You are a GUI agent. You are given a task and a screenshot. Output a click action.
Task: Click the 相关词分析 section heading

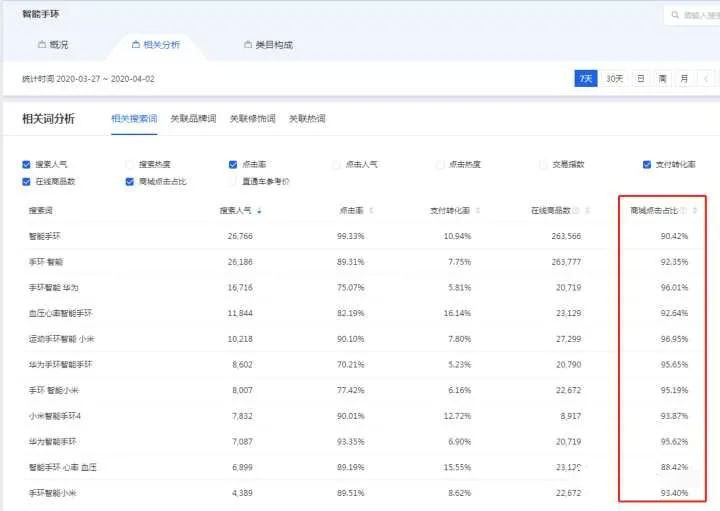[48, 119]
